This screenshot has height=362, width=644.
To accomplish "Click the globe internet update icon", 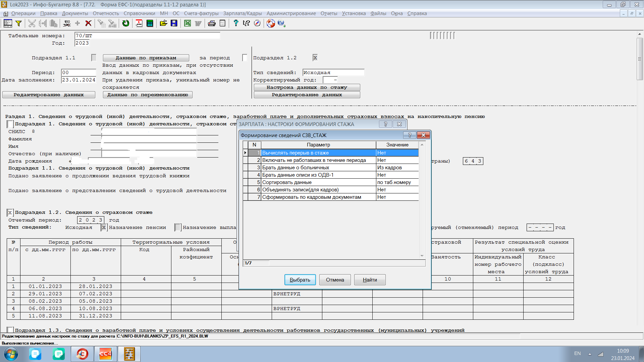I will (x=281, y=23).
